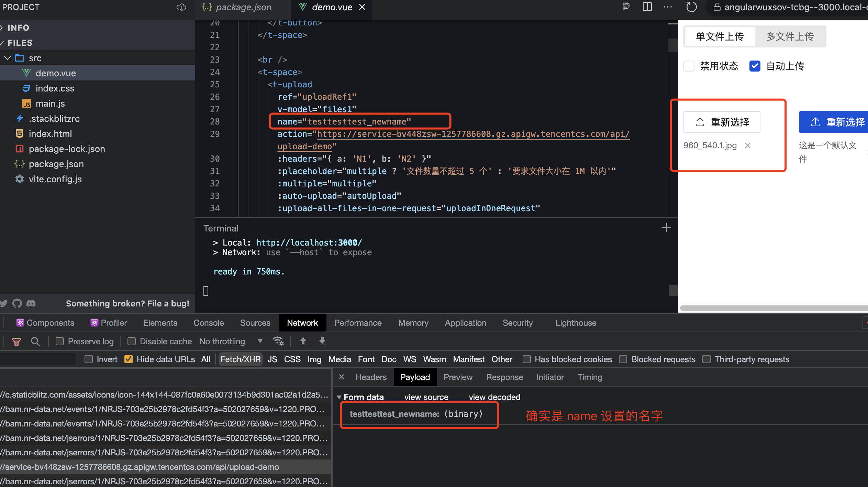
Task: Add a new terminal with the plus icon
Action: click(x=666, y=227)
